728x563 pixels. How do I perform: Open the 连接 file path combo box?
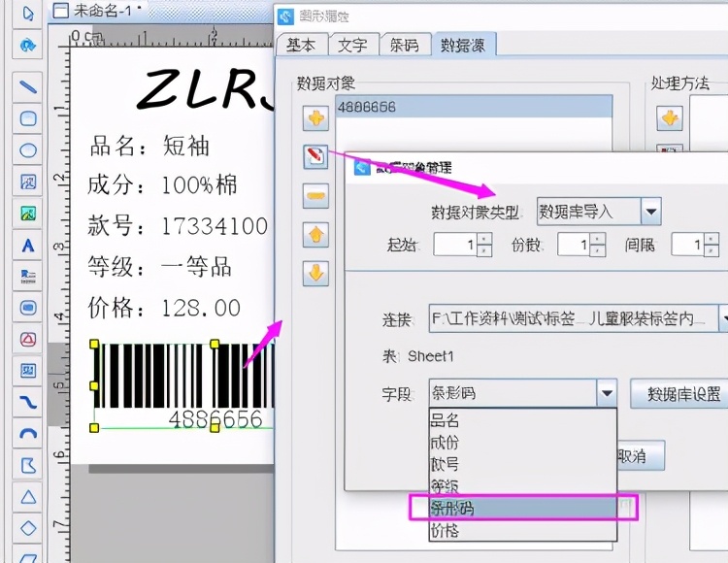[x=579, y=318]
